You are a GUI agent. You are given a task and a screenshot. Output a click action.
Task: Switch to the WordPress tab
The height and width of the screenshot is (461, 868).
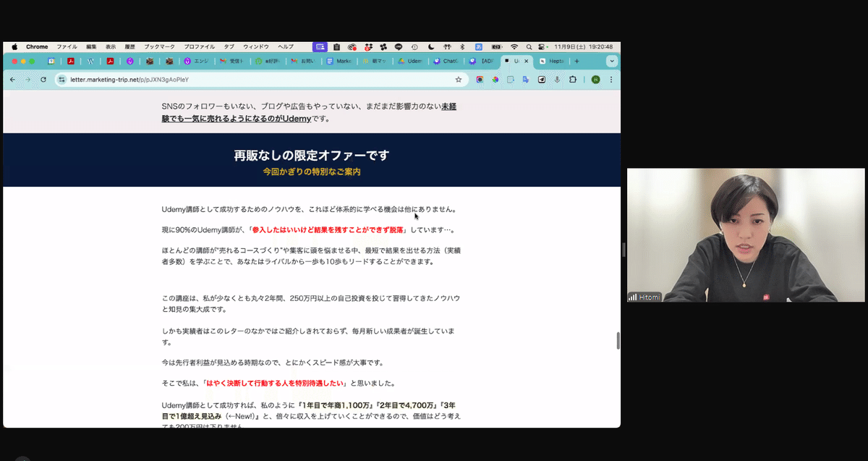pos(90,62)
